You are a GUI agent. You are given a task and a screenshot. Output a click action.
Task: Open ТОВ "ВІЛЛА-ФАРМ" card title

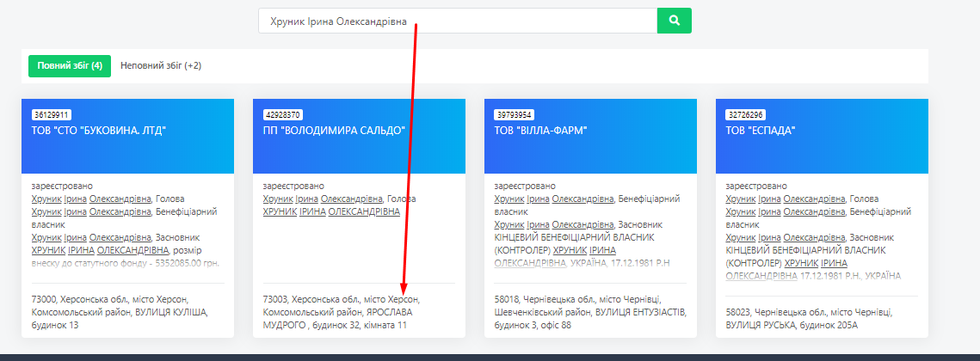(x=540, y=131)
